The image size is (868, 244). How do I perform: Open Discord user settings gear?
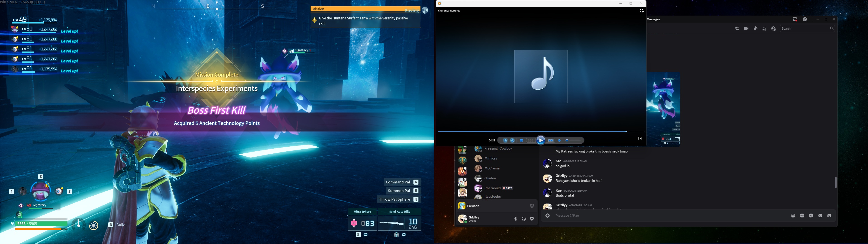[x=532, y=219]
